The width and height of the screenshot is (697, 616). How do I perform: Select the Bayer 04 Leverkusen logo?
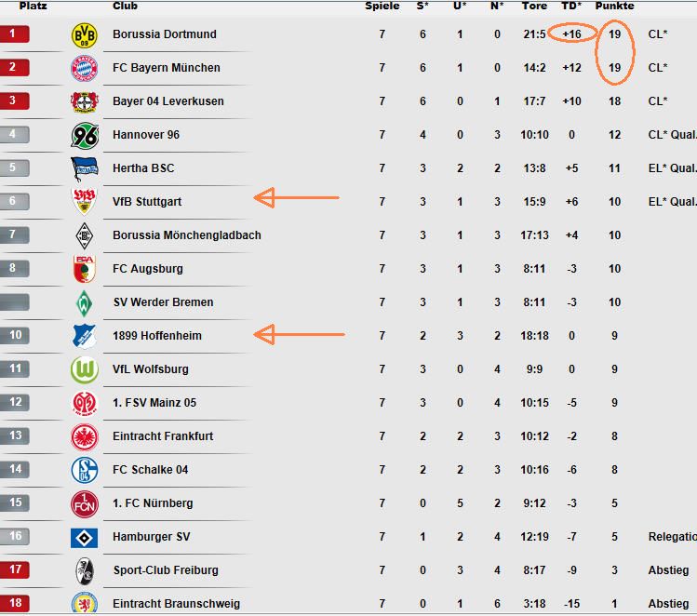[x=84, y=101]
